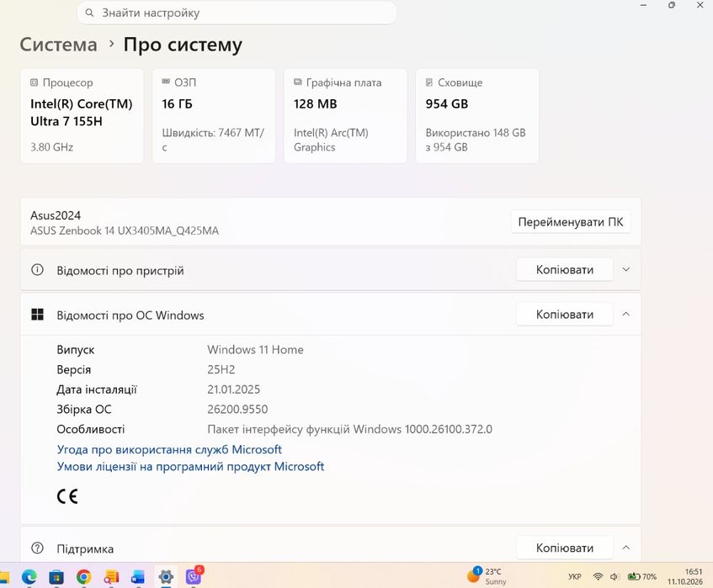Open the Сховище 954 GB storage card
This screenshot has width=713, height=588.
click(477, 116)
